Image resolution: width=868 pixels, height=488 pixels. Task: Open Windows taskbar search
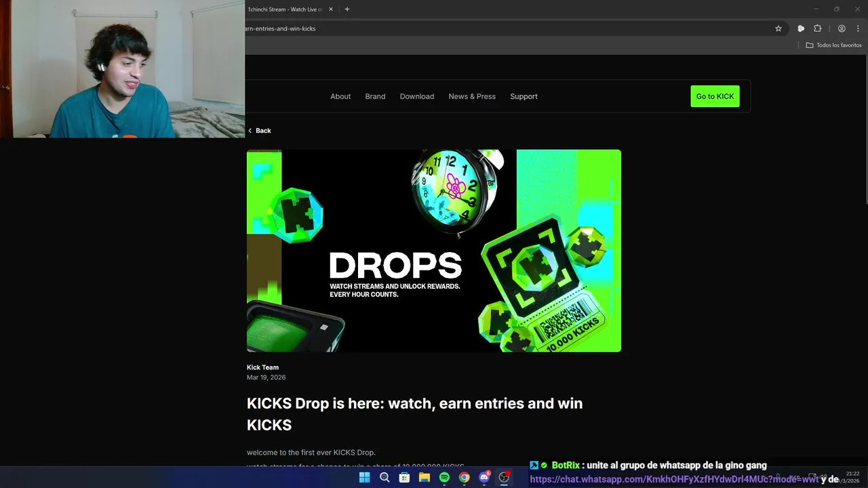pos(384,477)
